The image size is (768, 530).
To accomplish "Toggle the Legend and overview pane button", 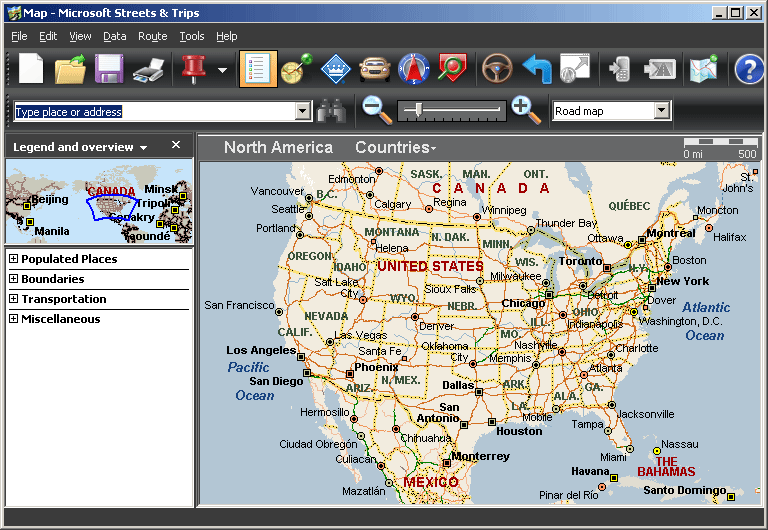I will pyautogui.click(x=258, y=69).
